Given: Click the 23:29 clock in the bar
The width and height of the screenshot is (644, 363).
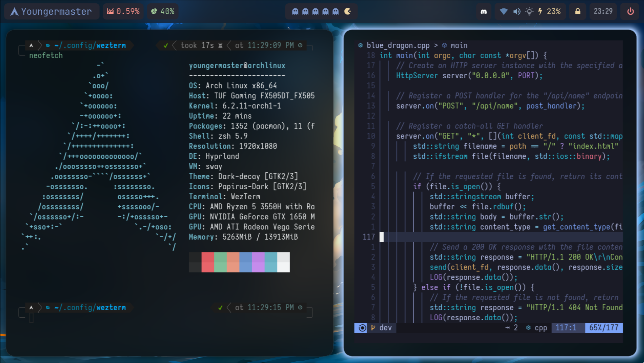Looking at the screenshot, I should 603,11.
